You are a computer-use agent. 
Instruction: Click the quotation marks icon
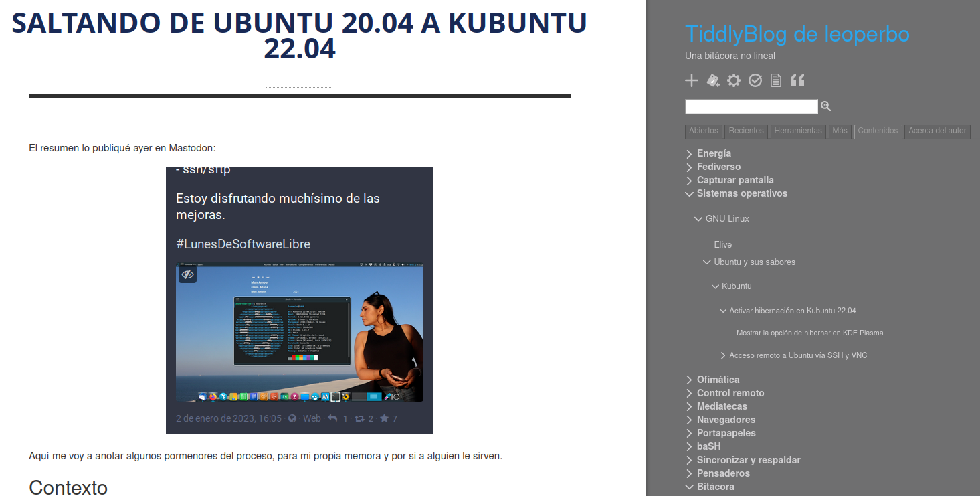coord(797,81)
